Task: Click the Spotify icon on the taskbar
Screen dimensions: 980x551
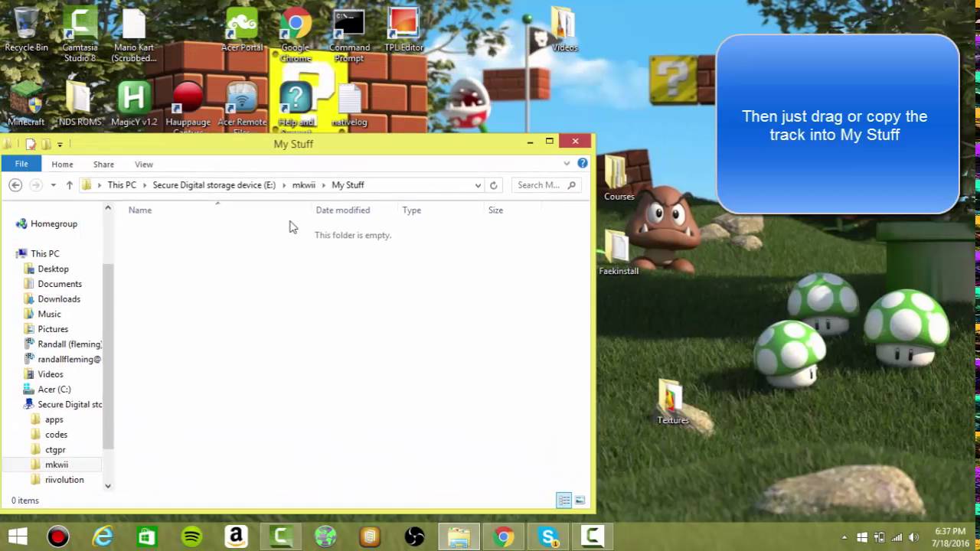Action: (192, 537)
